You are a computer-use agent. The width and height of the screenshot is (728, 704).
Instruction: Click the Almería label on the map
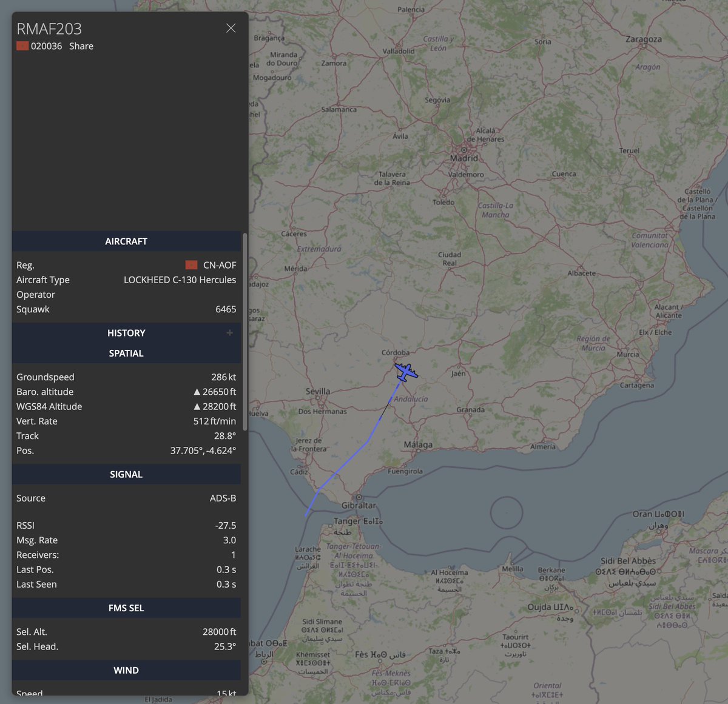(x=543, y=447)
